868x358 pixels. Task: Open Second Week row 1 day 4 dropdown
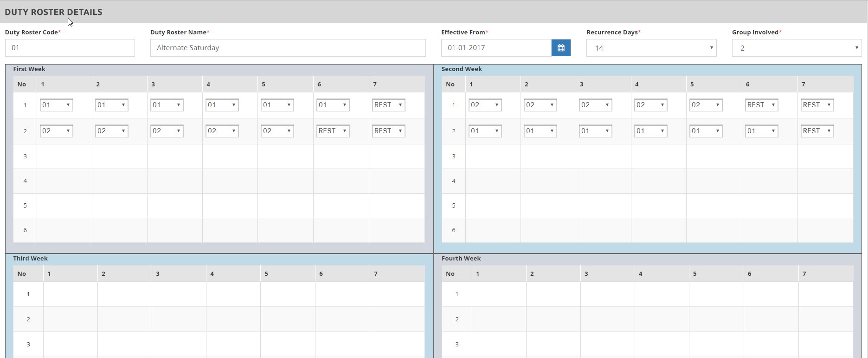[x=651, y=105]
